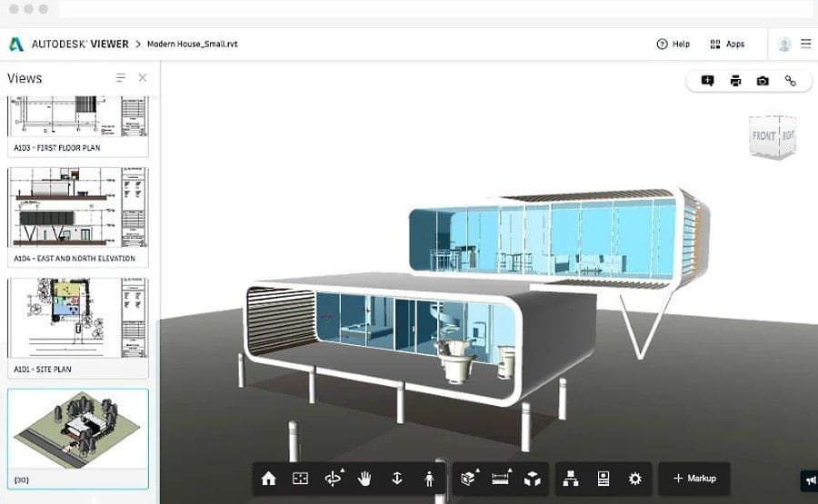818x504 pixels.
Task: Click the Home view icon in toolbar
Action: tap(268, 479)
